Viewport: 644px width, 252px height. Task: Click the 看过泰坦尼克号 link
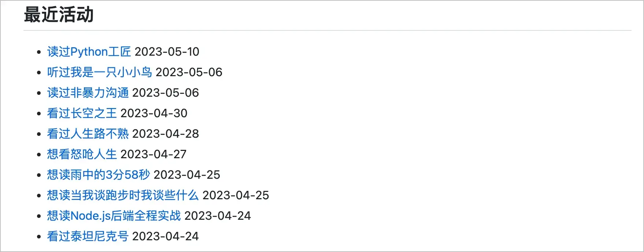coord(88,236)
